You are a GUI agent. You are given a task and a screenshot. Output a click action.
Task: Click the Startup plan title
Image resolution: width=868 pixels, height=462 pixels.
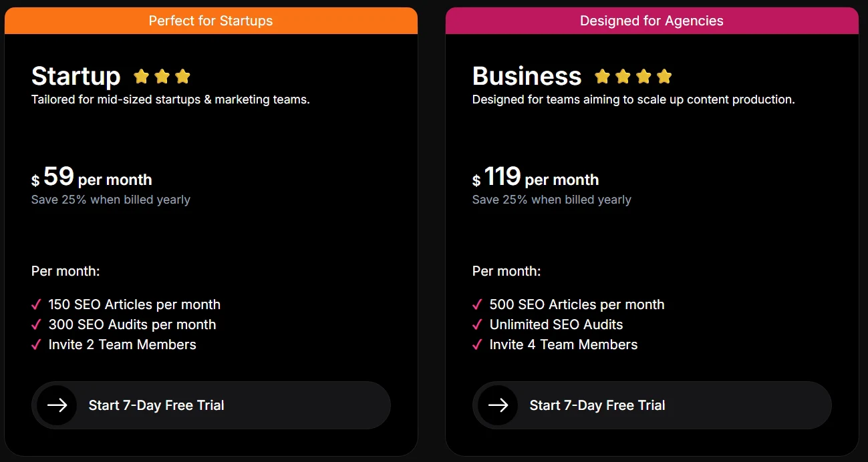76,76
